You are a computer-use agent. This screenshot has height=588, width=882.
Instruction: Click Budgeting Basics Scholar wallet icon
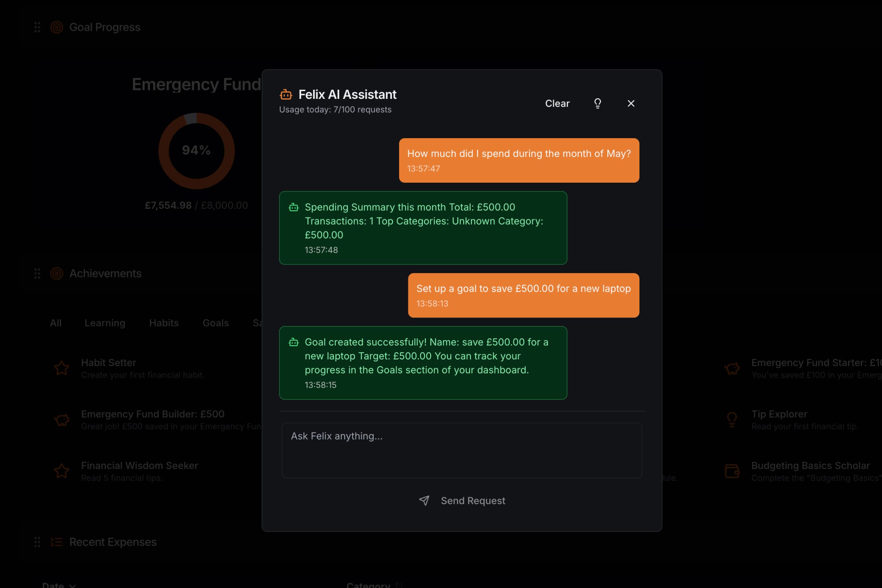point(732,471)
